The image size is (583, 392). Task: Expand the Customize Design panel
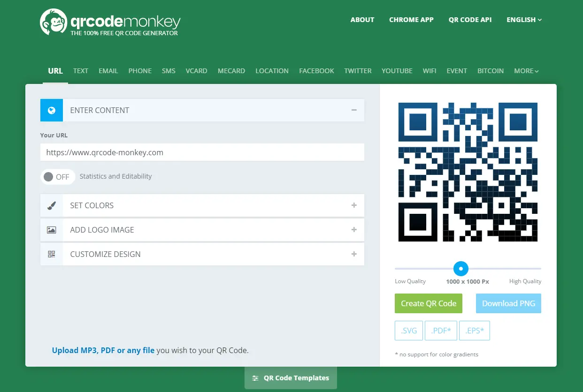[354, 254]
